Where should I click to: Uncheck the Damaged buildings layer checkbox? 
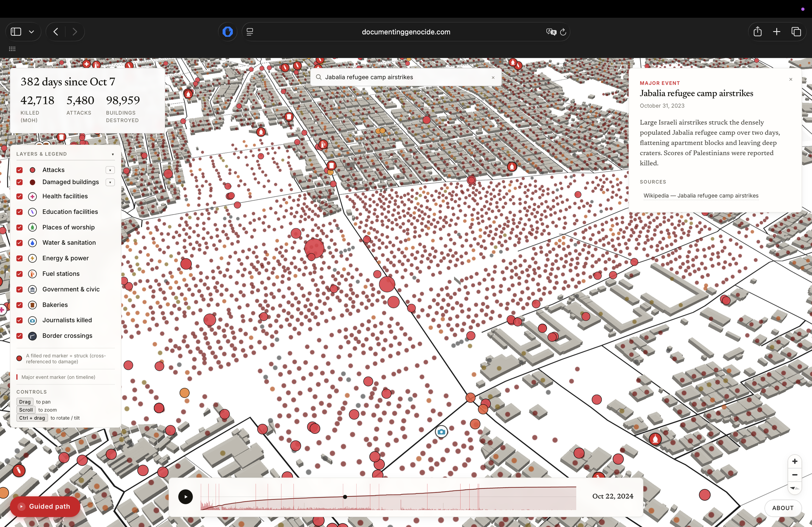pyautogui.click(x=19, y=182)
